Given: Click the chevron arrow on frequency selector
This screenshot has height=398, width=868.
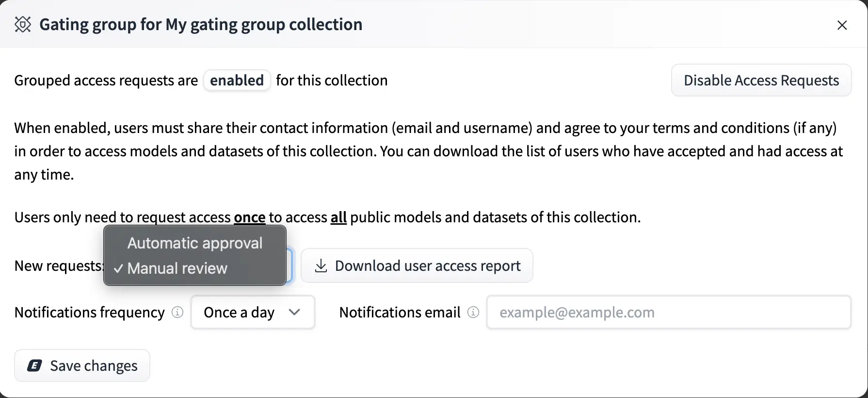Looking at the screenshot, I should tap(294, 312).
